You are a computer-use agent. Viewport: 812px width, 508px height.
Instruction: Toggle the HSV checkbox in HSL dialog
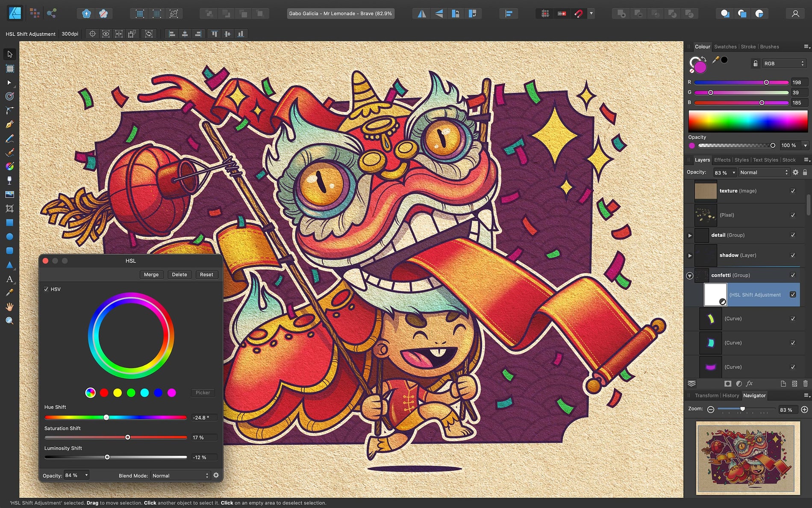[x=46, y=289]
